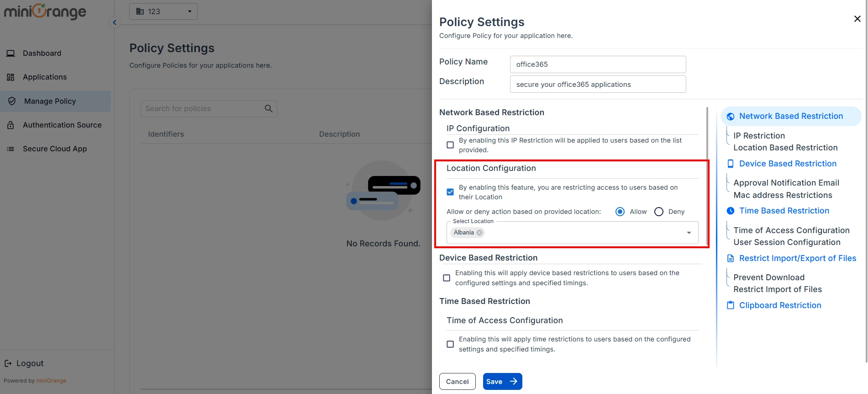Select the Deny radio button
Viewport: 868px width, 394px height.
pos(659,212)
